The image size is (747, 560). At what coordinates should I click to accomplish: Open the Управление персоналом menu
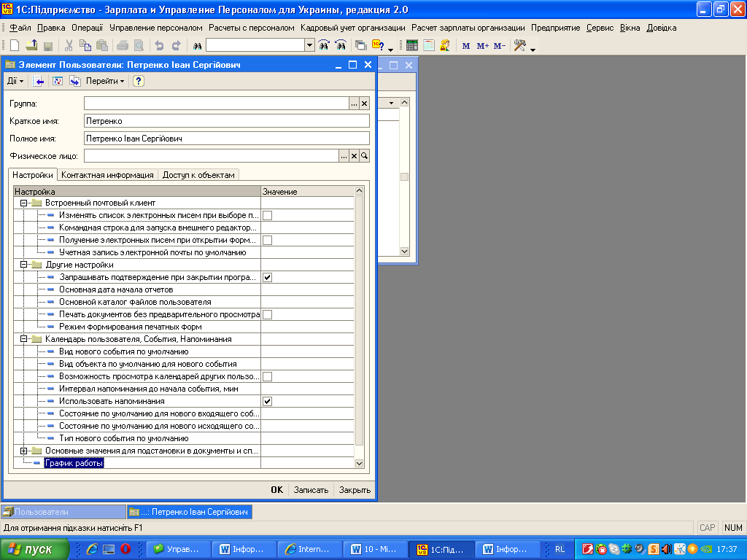click(x=156, y=28)
